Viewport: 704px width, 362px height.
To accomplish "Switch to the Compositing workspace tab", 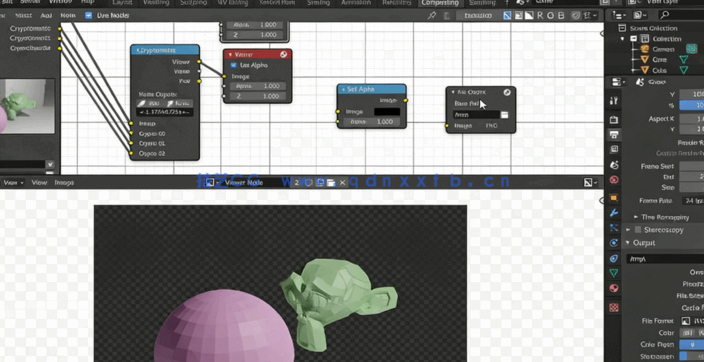I will tap(440, 3).
